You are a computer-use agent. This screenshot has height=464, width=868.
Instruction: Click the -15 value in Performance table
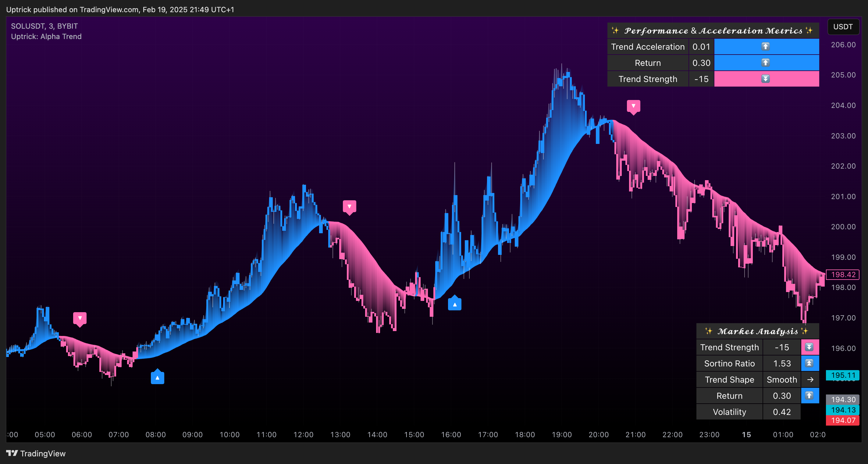click(701, 79)
